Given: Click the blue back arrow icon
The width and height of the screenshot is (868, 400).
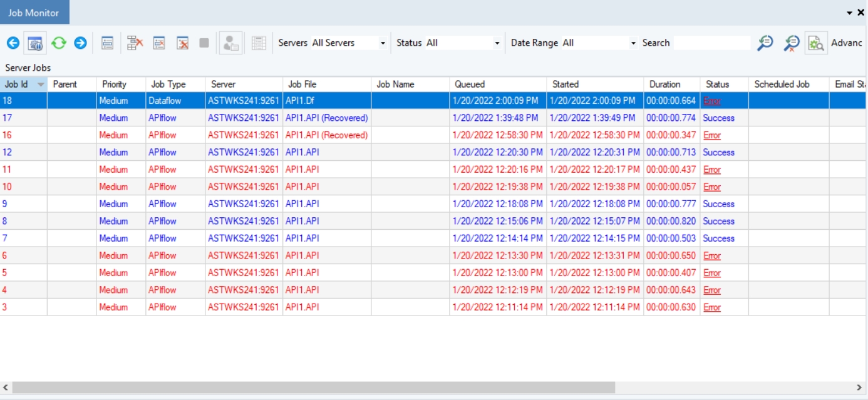Looking at the screenshot, I should point(13,43).
